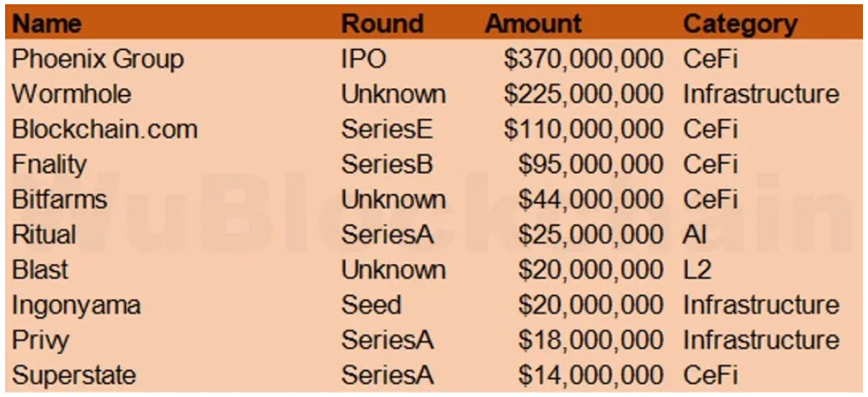Select the Superstate name cell
The height and width of the screenshot is (397, 868).
(74, 375)
